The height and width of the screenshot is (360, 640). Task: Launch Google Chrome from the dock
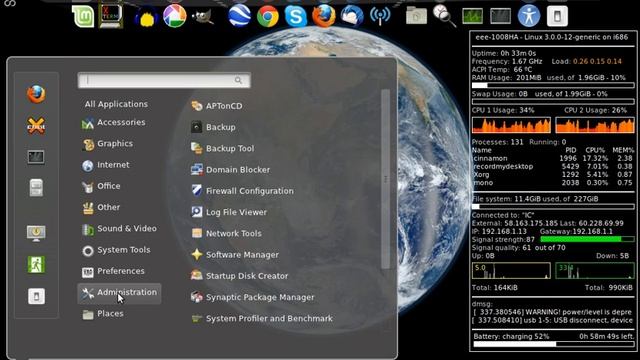click(268, 17)
